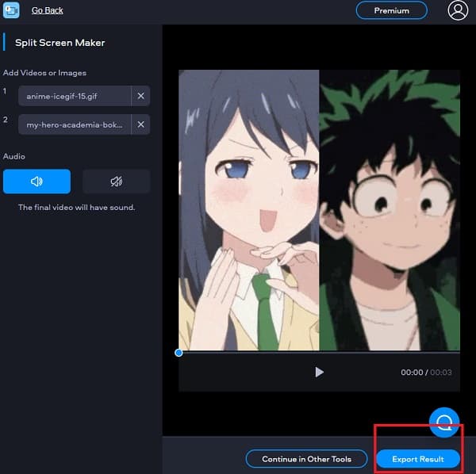Click 'The final video will have sound.' text
476x474 pixels.
(x=76, y=208)
